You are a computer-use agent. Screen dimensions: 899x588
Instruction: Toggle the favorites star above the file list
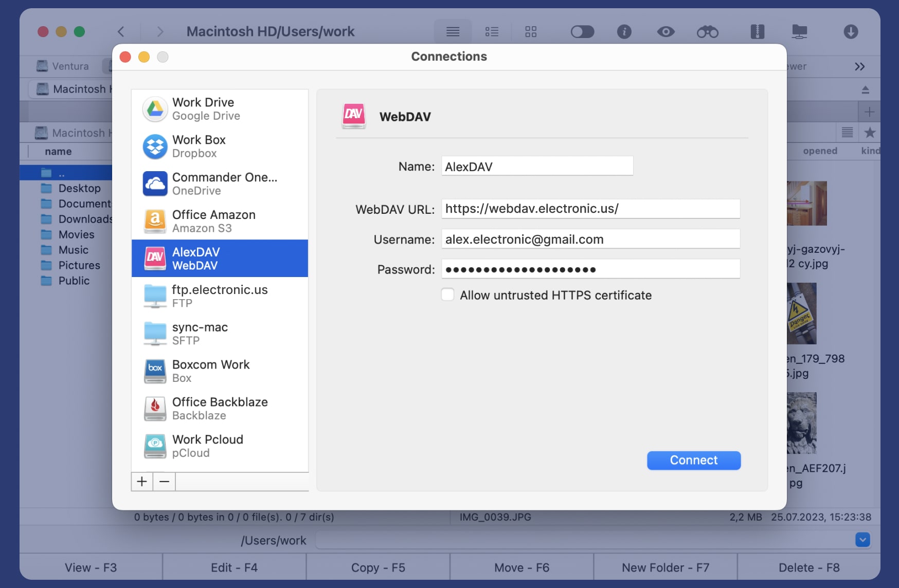tap(870, 132)
